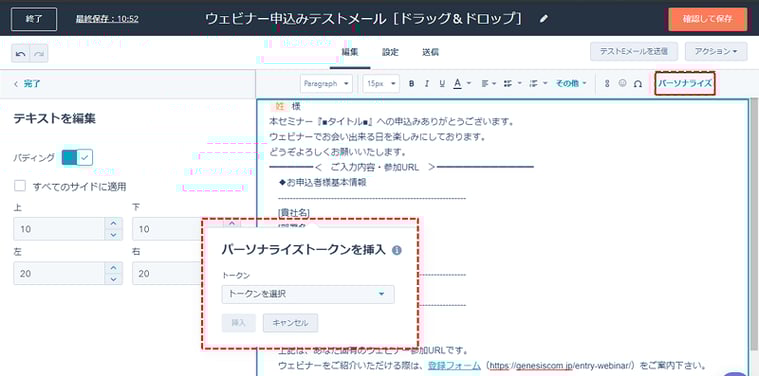The height and width of the screenshot is (376, 759).
Task: Open the bulleted list dropdown
Action: 513,84
